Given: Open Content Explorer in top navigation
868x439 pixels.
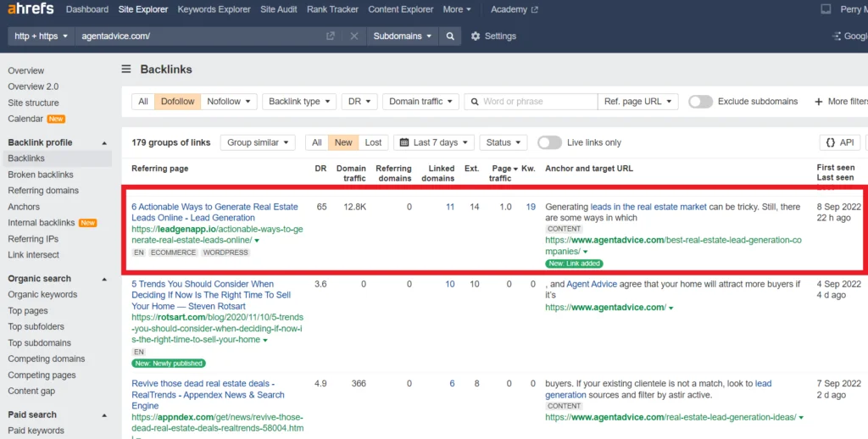Looking at the screenshot, I should pos(401,9).
